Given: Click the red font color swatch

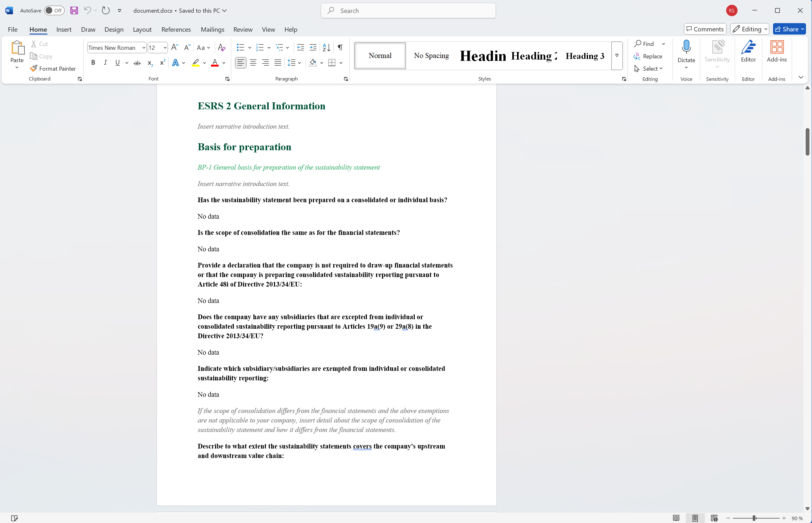Looking at the screenshot, I should click(214, 63).
